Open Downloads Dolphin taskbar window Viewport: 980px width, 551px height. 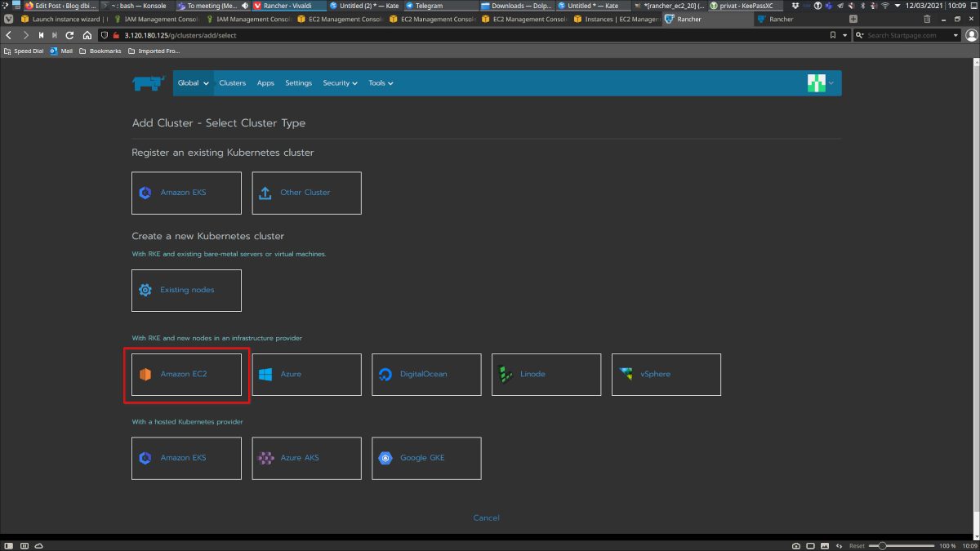coord(516,5)
